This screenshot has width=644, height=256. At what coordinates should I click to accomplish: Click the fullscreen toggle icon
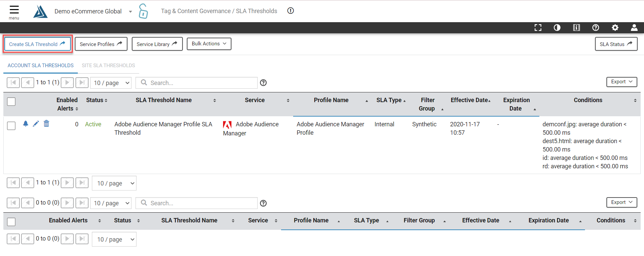(538, 28)
